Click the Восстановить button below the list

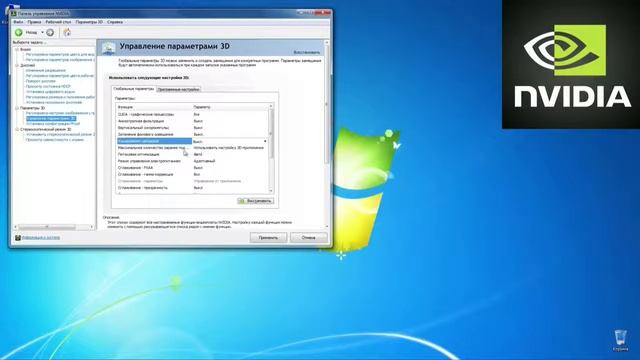tap(256, 201)
